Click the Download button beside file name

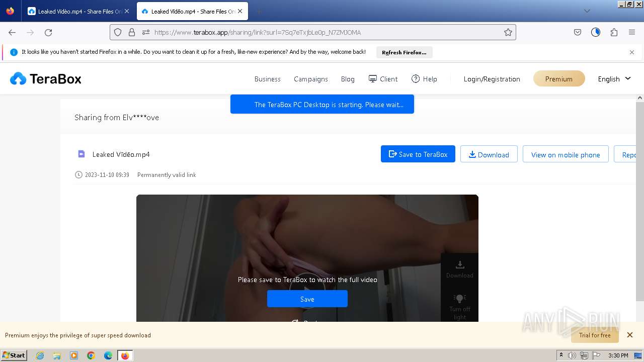(x=489, y=154)
